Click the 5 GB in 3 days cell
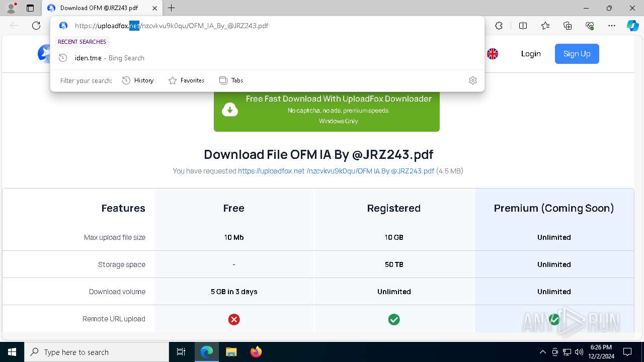This screenshot has width=644, height=362. 234,292
